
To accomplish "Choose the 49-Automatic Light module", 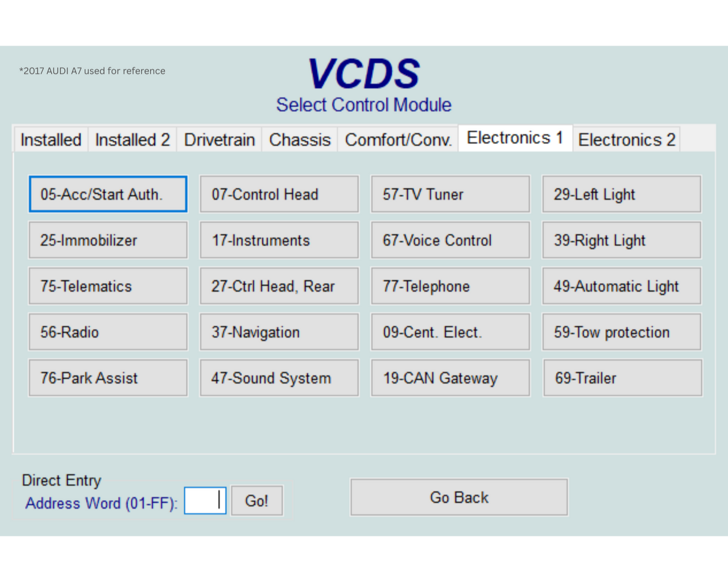I will click(622, 286).
